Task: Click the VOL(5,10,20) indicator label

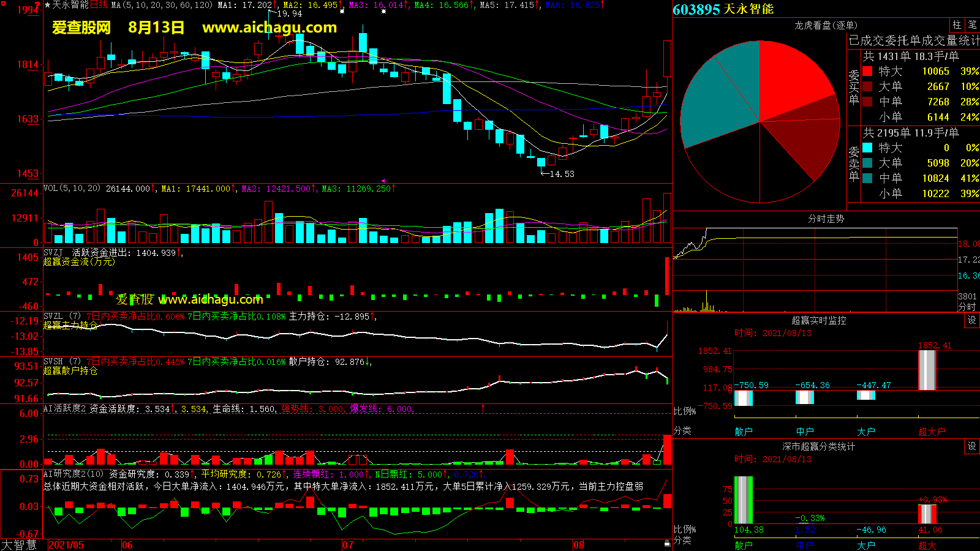Action: [72, 189]
